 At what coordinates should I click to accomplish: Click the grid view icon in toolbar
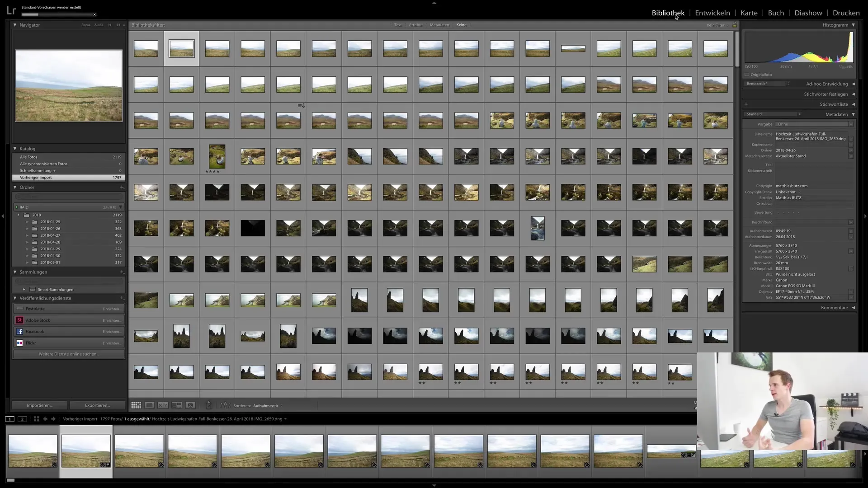(135, 406)
